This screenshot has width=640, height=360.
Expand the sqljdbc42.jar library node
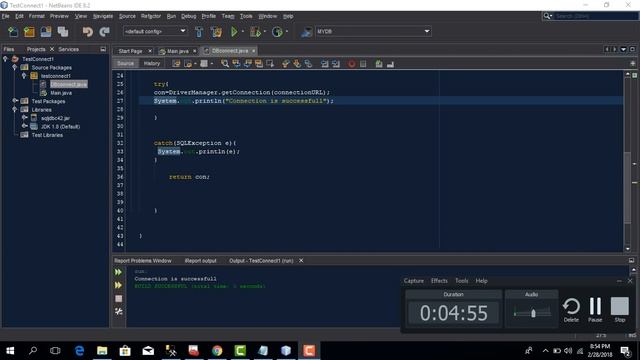(x=24, y=118)
